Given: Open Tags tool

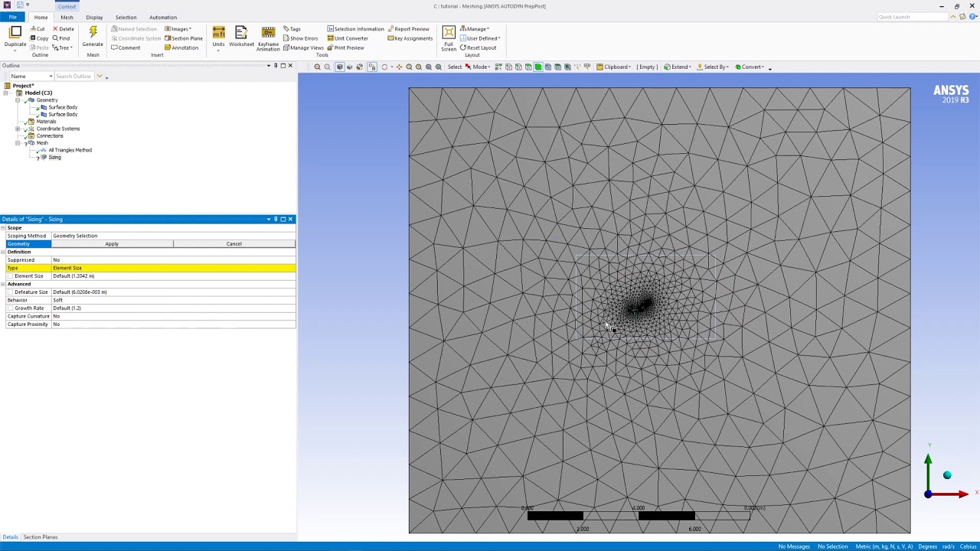Looking at the screenshot, I should click(x=292, y=29).
